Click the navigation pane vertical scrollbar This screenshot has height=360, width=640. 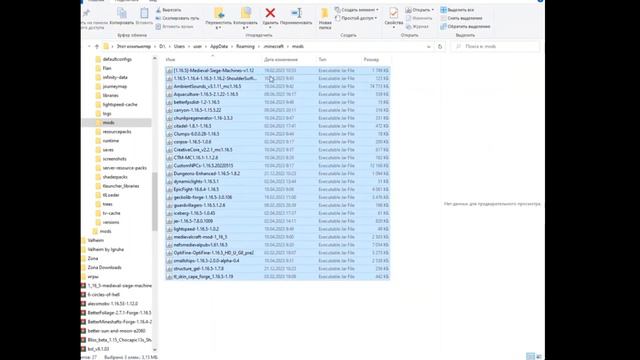tap(155, 202)
